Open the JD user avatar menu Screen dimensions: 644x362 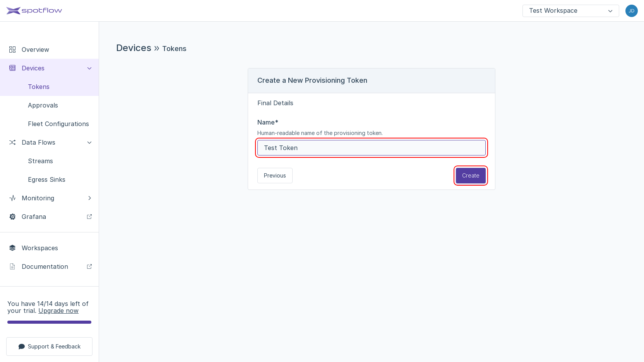point(631,11)
